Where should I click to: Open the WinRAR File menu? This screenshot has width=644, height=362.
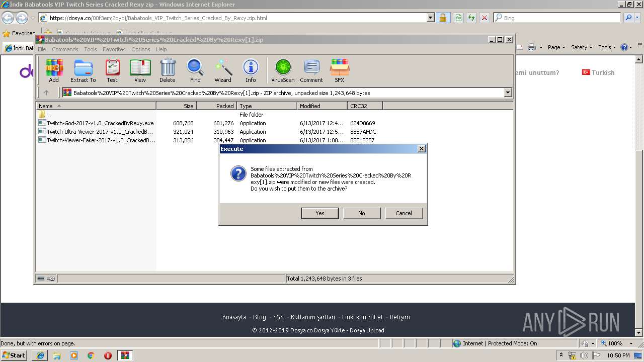pos(42,49)
